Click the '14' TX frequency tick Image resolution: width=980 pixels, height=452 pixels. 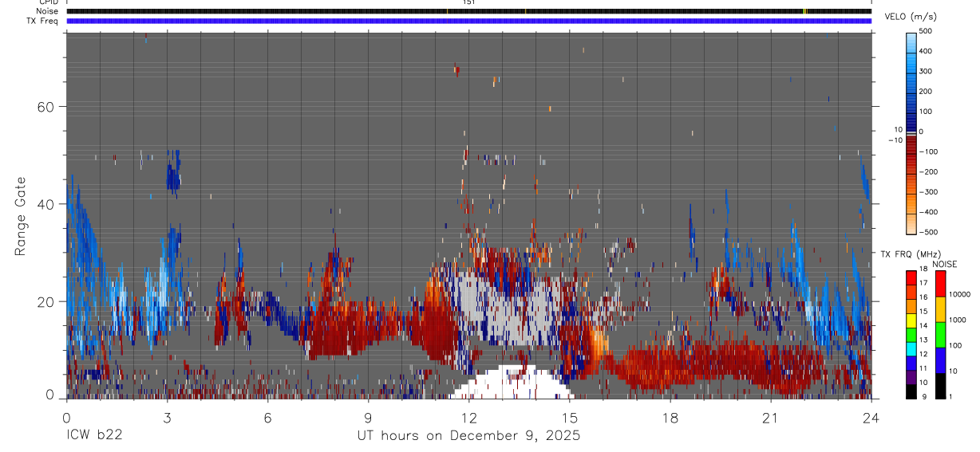923,326
